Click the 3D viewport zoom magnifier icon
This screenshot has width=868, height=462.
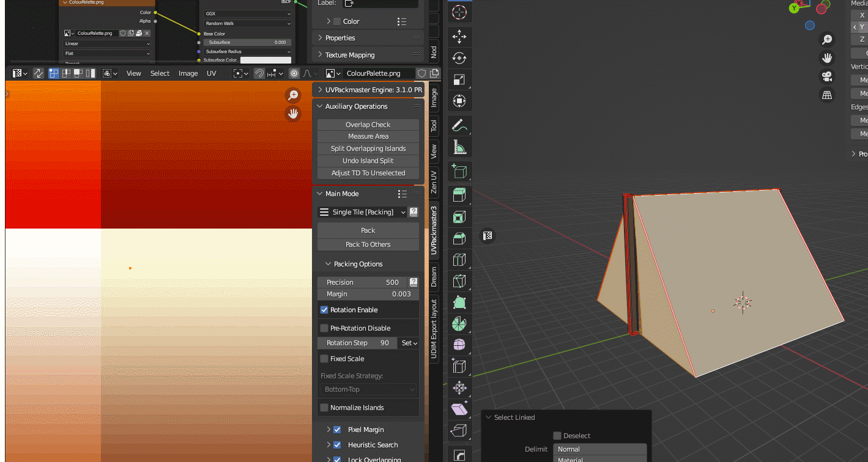tap(827, 40)
